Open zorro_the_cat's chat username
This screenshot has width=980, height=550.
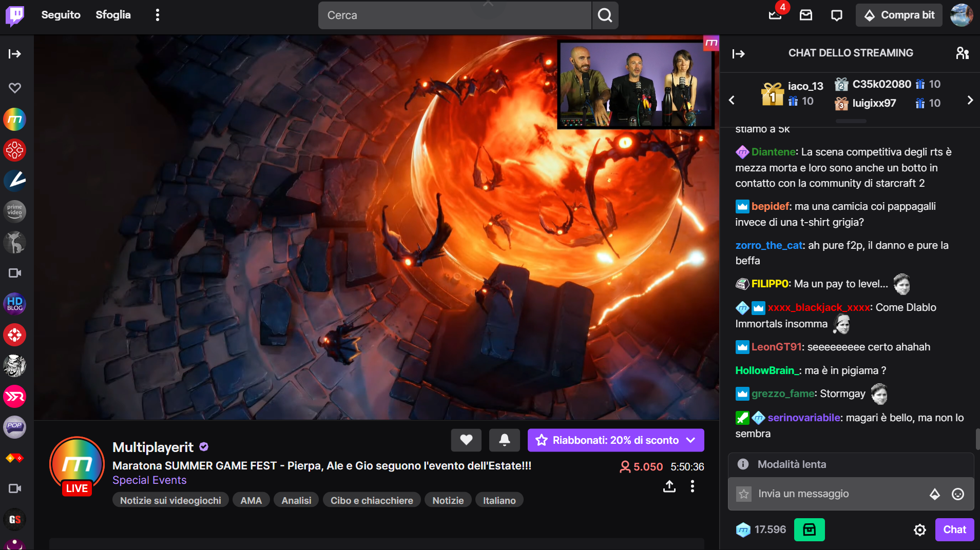768,245
